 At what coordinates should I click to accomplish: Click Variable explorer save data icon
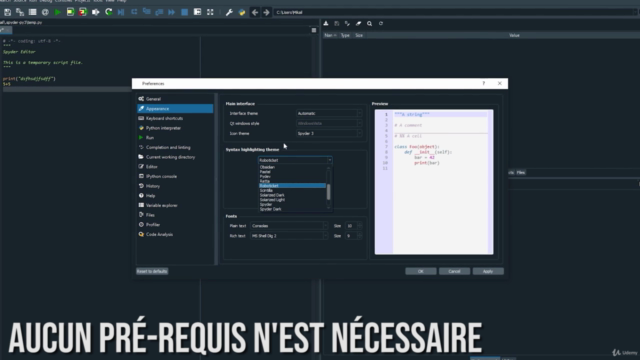click(x=337, y=24)
